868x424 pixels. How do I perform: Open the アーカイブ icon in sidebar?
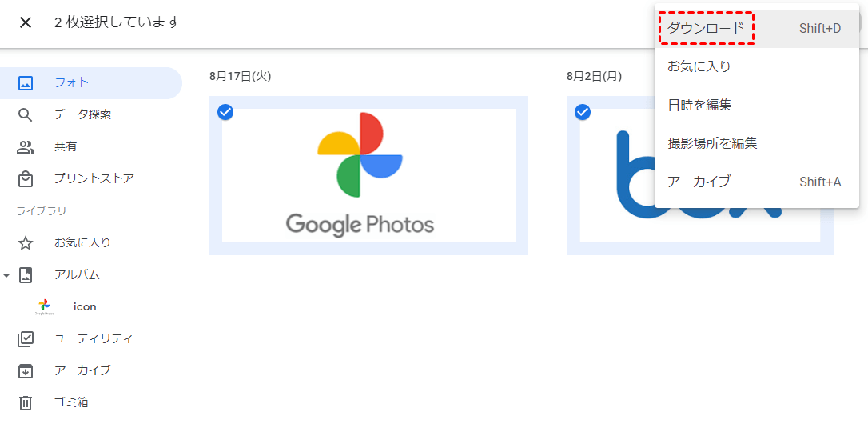pos(26,370)
